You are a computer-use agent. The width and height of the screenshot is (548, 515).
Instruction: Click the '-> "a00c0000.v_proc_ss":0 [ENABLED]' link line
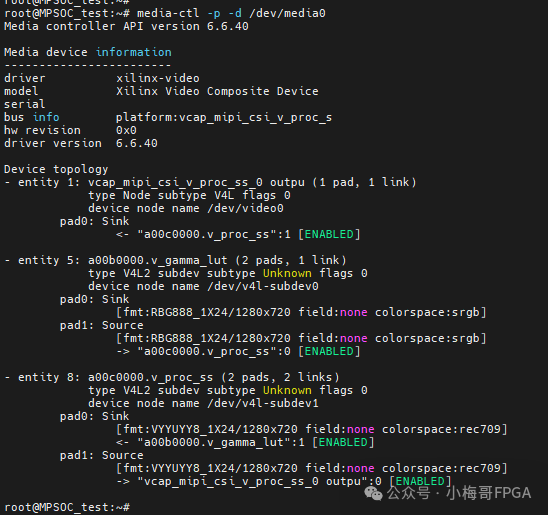[x=238, y=351]
